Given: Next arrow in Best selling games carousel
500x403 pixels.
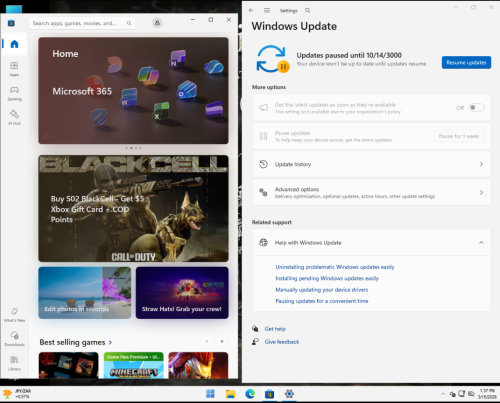Looking at the screenshot, I should click(x=222, y=341).
